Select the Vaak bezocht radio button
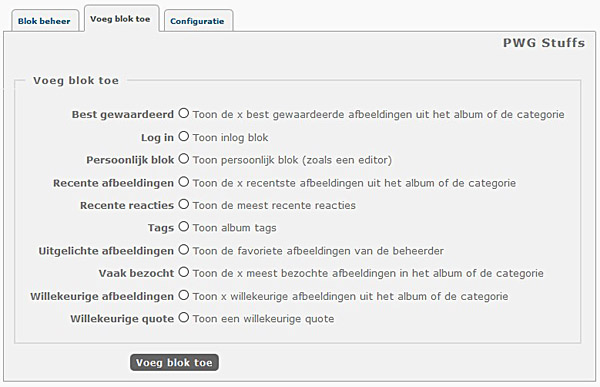Viewport: 600px width, 387px height. (184, 272)
